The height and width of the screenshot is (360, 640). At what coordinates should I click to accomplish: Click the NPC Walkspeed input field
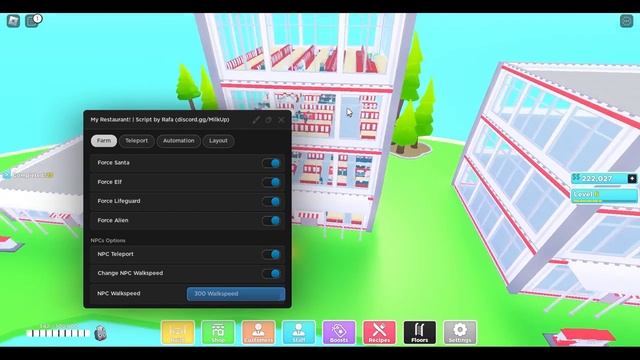click(236, 294)
